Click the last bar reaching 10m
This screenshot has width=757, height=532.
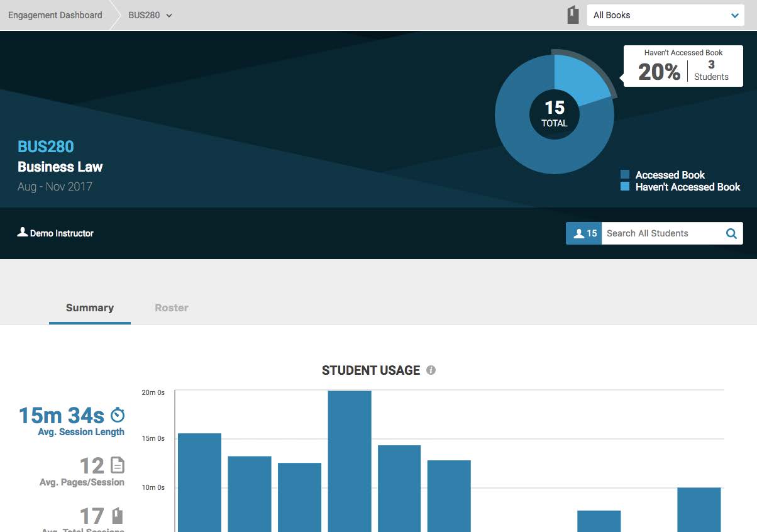click(699, 509)
